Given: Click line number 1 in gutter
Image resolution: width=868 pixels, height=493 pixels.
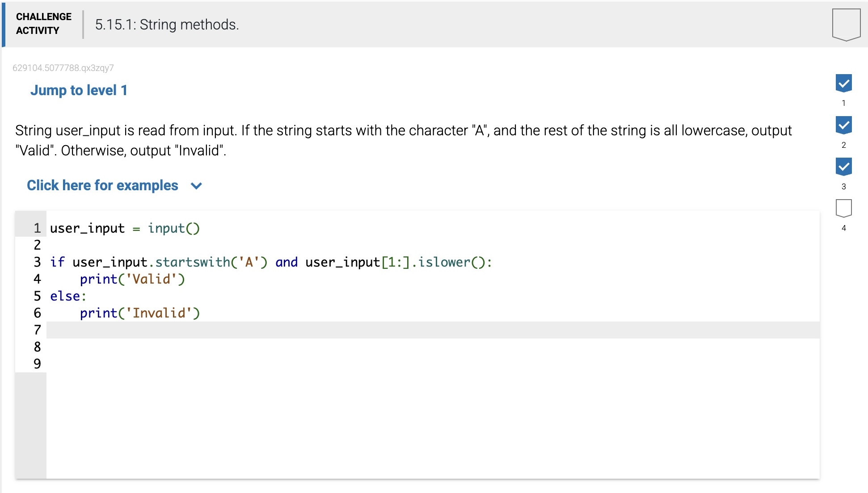Looking at the screenshot, I should pyautogui.click(x=37, y=228).
